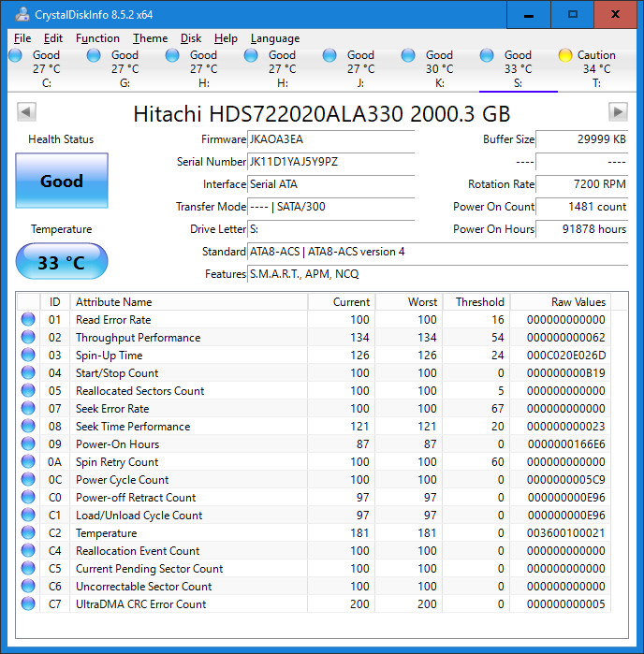The height and width of the screenshot is (654, 644).
Task: Select the yellow Caution T: drive orb
Action: pyautogui.click(x=565, y=55)
